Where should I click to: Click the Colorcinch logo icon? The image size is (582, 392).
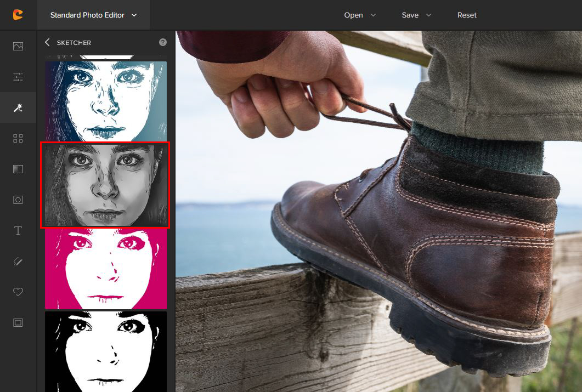pyautogui.click(x=18, y=15)
